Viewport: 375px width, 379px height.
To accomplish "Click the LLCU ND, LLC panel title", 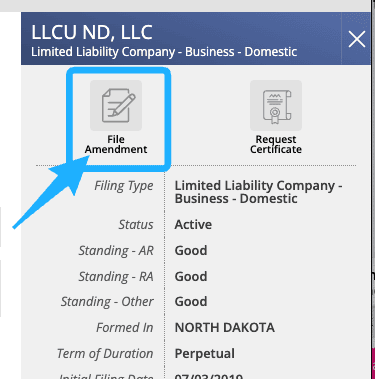I will click(92, 32).
